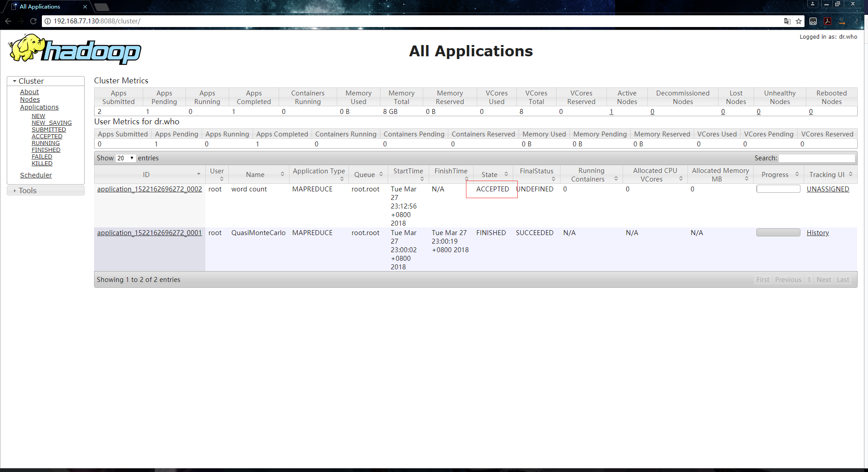Go to the Previous pagination page

(788, 280)
